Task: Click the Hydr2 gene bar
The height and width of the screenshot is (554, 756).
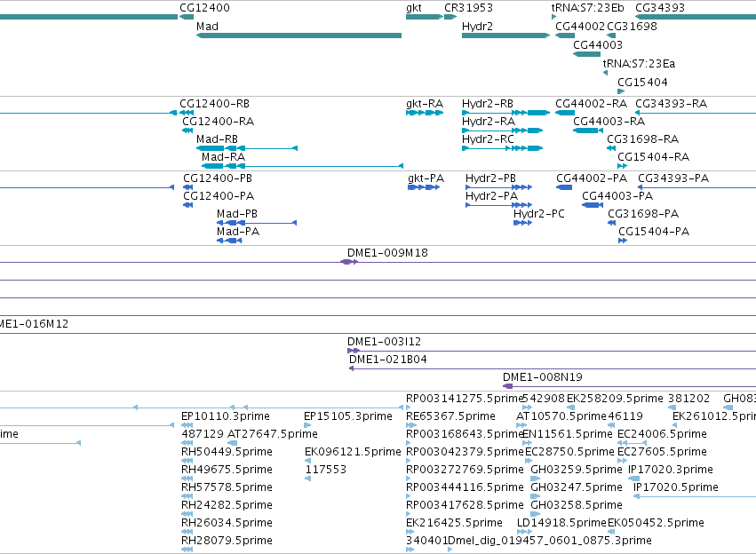Action: pyautogui.click(x=505, y=36)
